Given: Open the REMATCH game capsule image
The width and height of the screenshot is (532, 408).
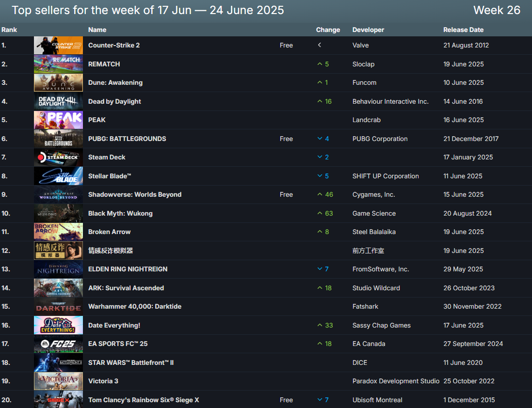Looking at the screenshot, I should tap(58, 64).
